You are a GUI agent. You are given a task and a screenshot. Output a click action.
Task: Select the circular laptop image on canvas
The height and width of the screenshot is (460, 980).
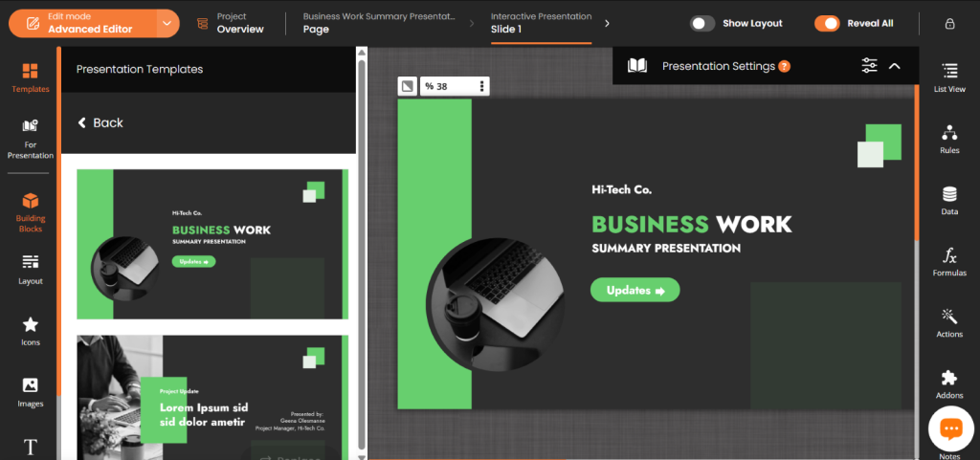click(495, 303)
